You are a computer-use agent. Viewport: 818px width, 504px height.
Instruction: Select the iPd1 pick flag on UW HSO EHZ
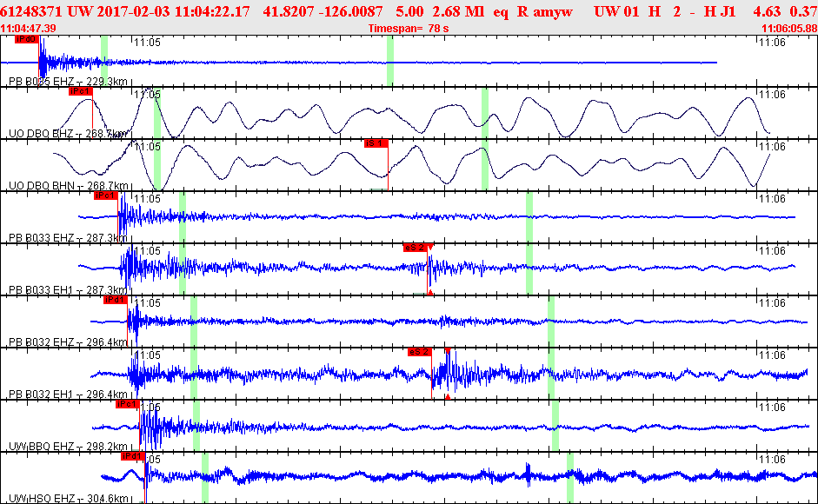(x=132, y=456)
